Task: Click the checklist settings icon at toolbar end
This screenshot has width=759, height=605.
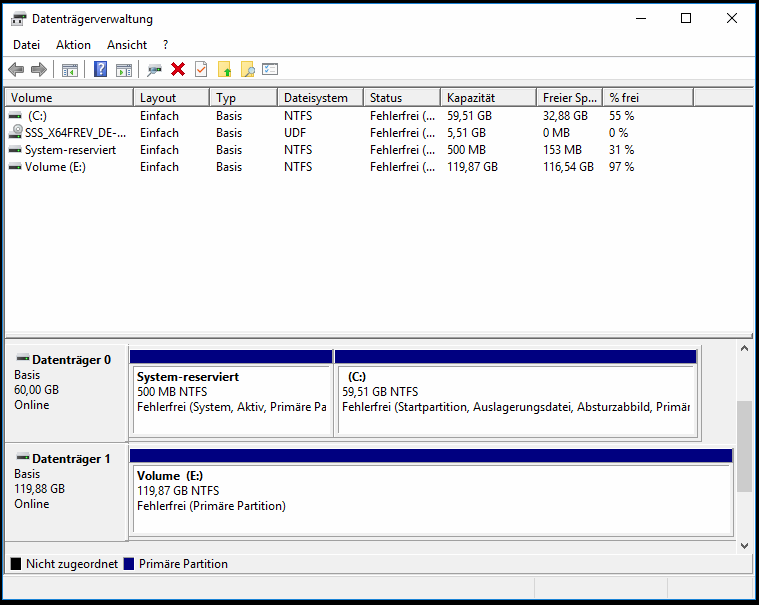Action: coord(270,69)
